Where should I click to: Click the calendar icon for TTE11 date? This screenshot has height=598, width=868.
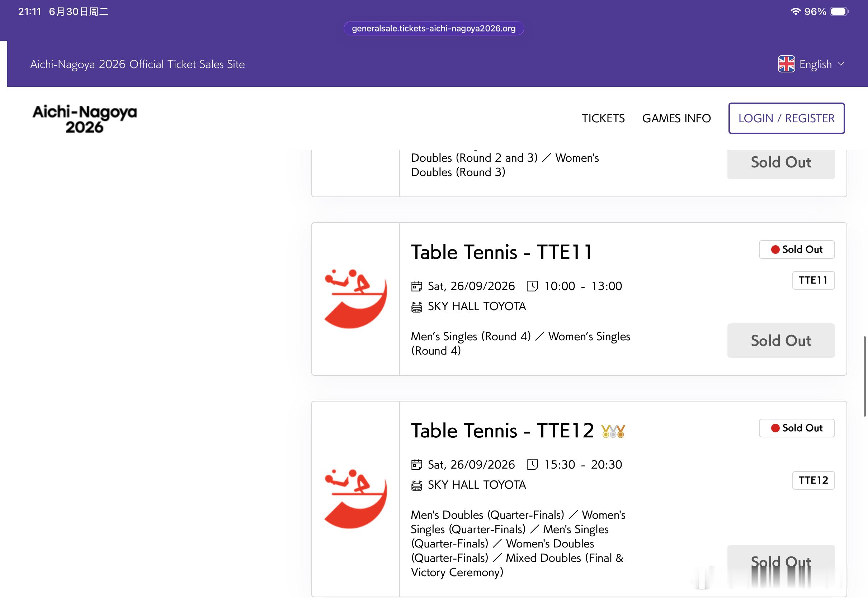417,286
